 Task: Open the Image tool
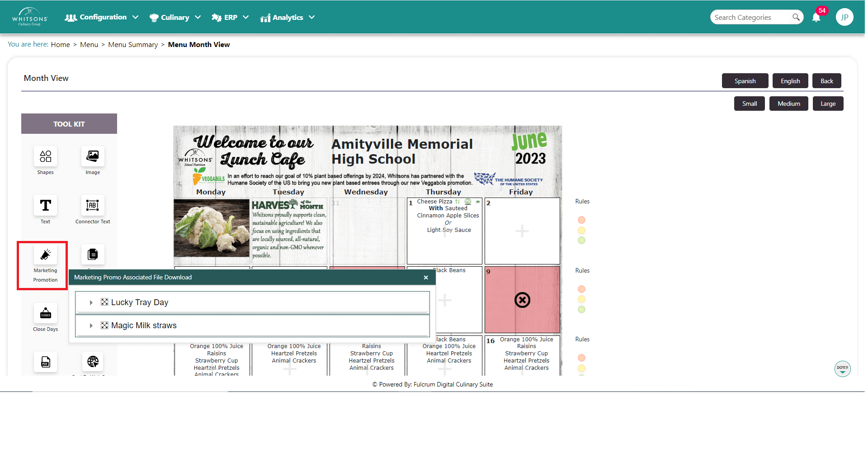[93, 156]
